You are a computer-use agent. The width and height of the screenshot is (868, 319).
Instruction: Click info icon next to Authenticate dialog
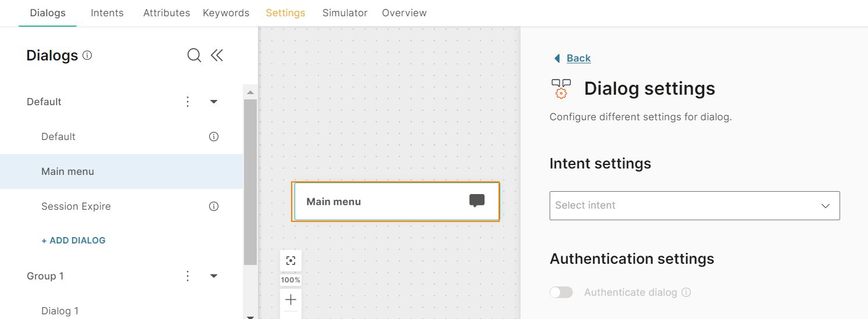[686, 292]
